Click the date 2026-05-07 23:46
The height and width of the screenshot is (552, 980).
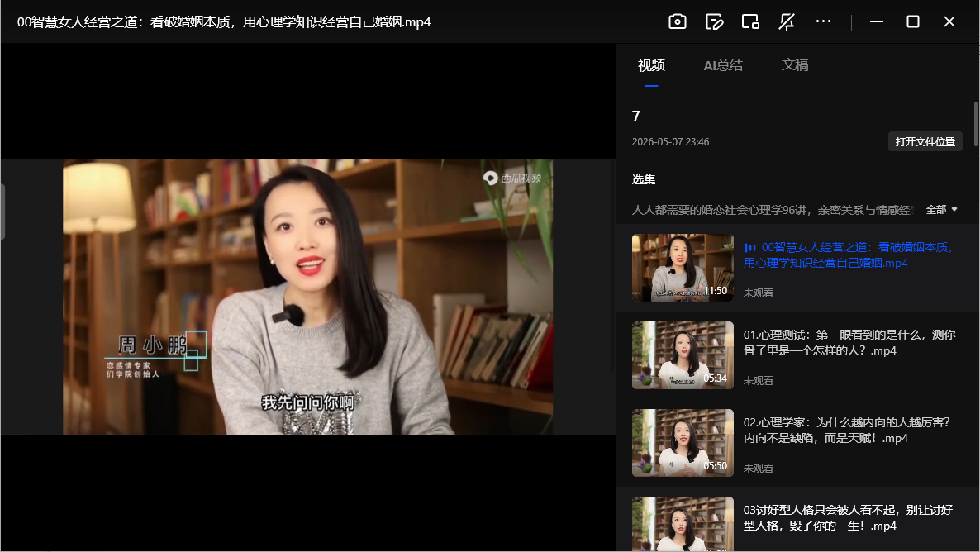(670, 142)
